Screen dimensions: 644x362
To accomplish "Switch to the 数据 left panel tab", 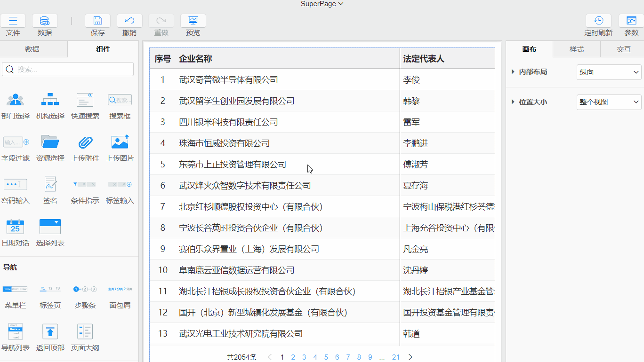I will click(x=32, y=49).
